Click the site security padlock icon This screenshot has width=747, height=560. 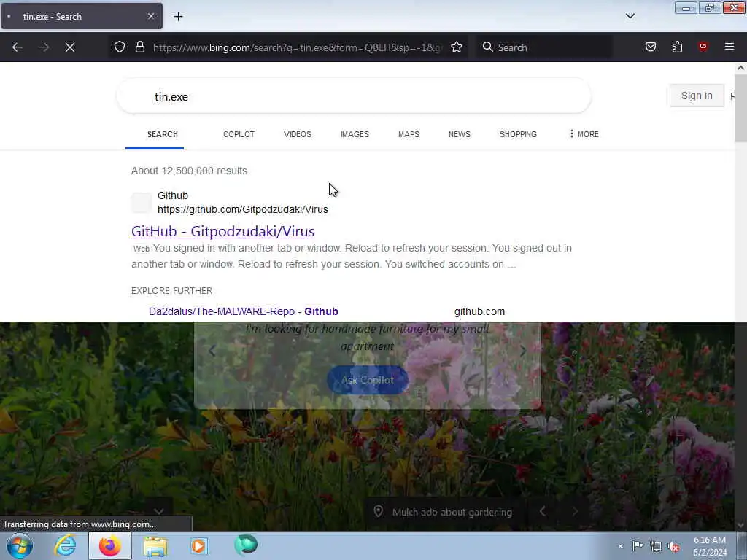(139, 47)
